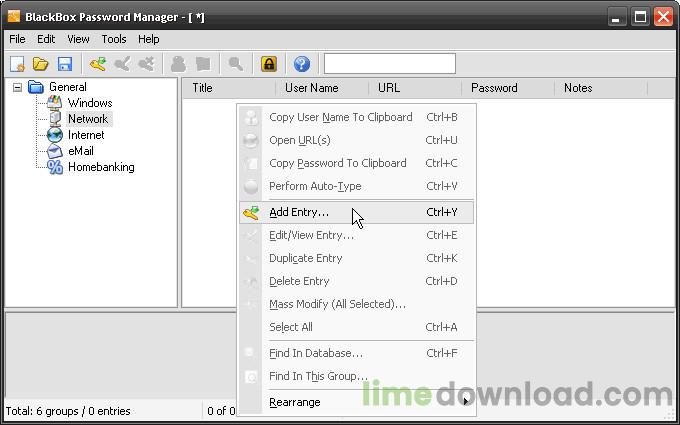Screen dimensions: 680x425
Task: Click the quick search field in the toolbar
Action: tap(390, 64)
